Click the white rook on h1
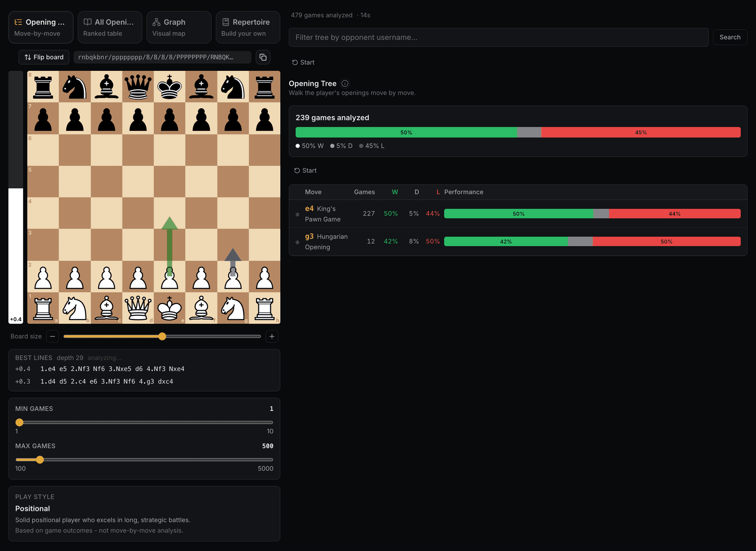This screenshot has width=756, height=551. click(265, 308)
